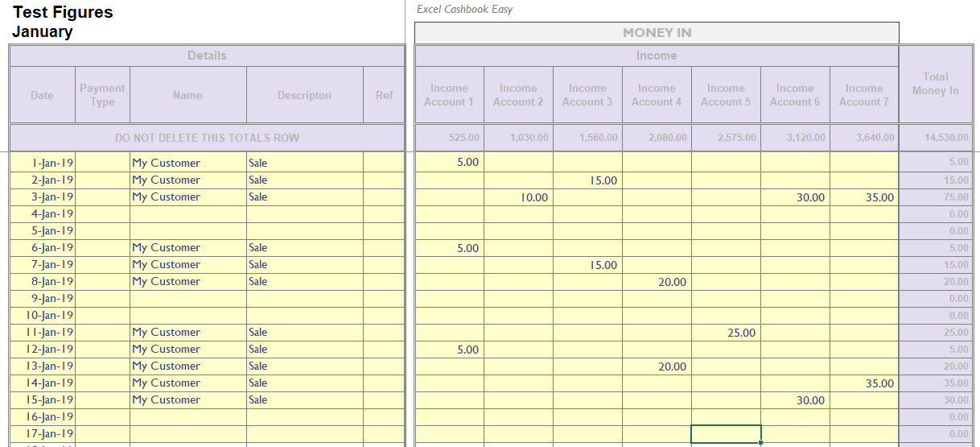Select the Total Money In header
The width and height of the screenshot is (980, 447).
pos(935,84)
